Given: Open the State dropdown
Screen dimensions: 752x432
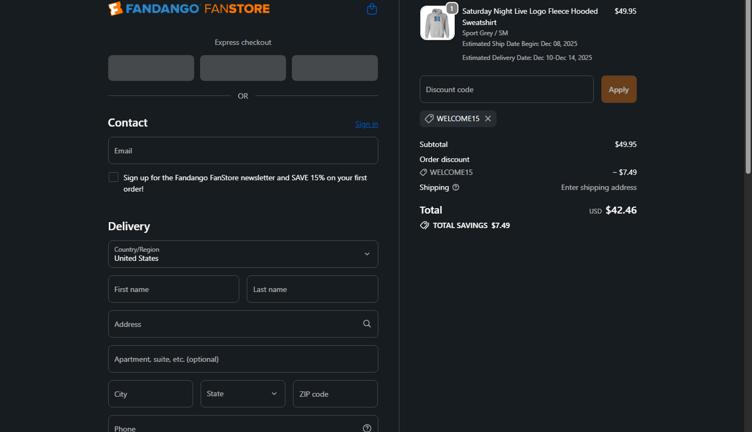Looking at the screenshot, I should pyautogui.click(x=243, y=394).
